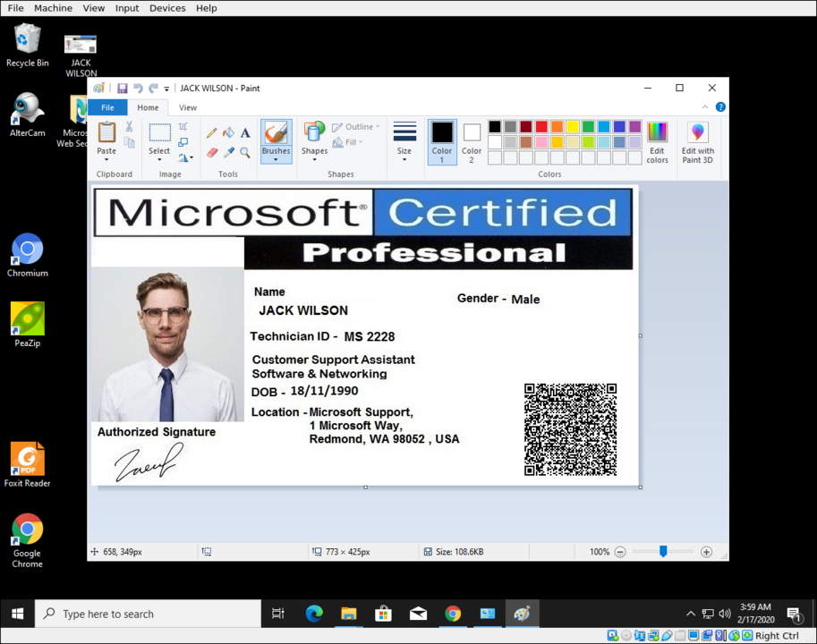Click the Copy icon in Clipboard group
This screenshot has width=817, height=644.
click(x=129, y=142)
